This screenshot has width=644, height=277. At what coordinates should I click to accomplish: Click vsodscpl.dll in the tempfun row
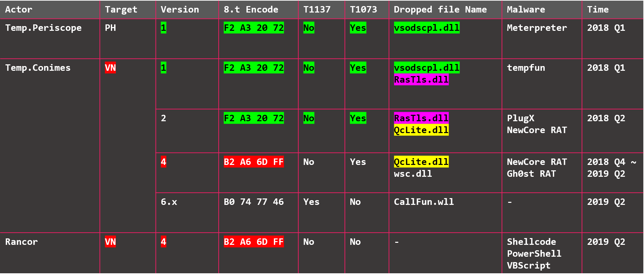427,68
